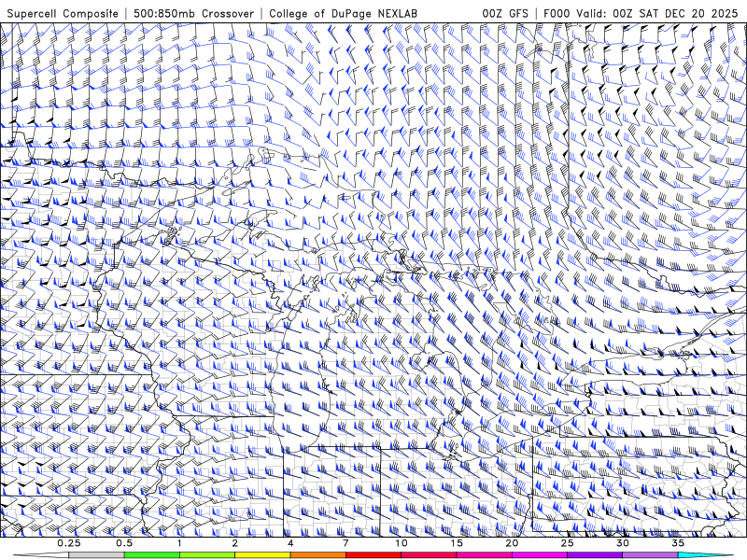Click the legend value 10
747x560 pixels.
[x=402, y=543]
